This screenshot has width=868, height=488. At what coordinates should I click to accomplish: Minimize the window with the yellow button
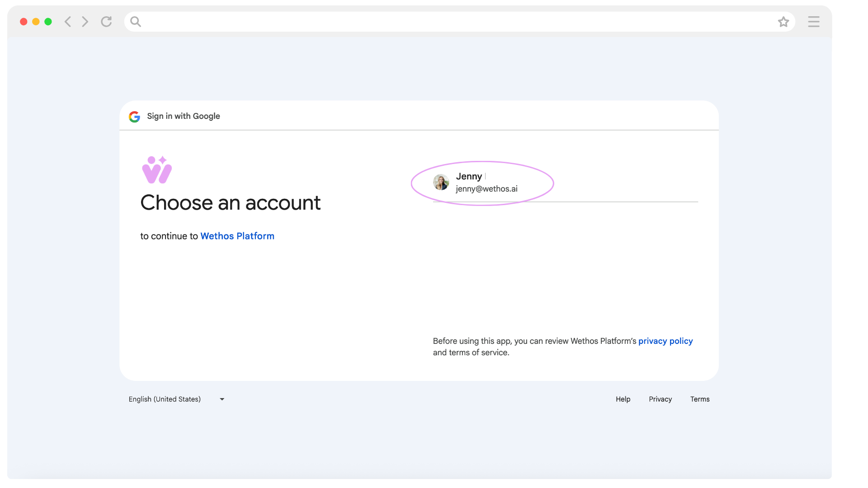click(36, 22)
